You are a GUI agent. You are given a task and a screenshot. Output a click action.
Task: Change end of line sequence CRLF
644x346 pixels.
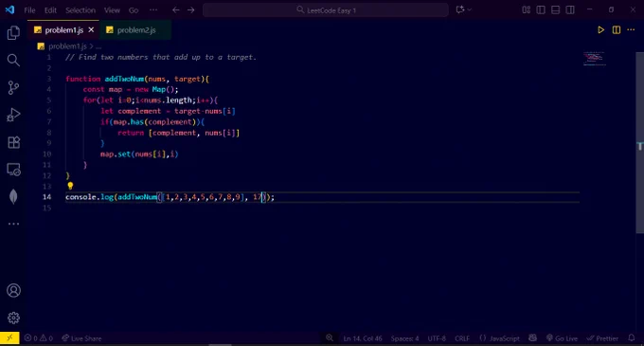pos(462,338)
